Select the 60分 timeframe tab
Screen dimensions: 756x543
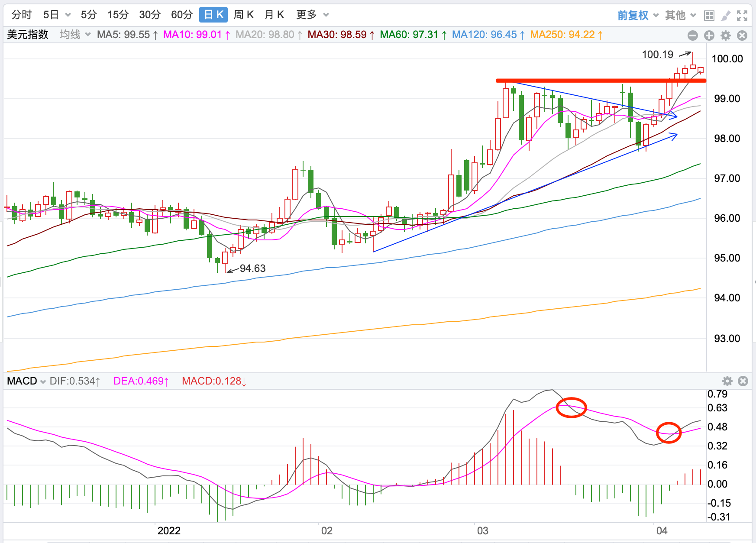[181, 15]
